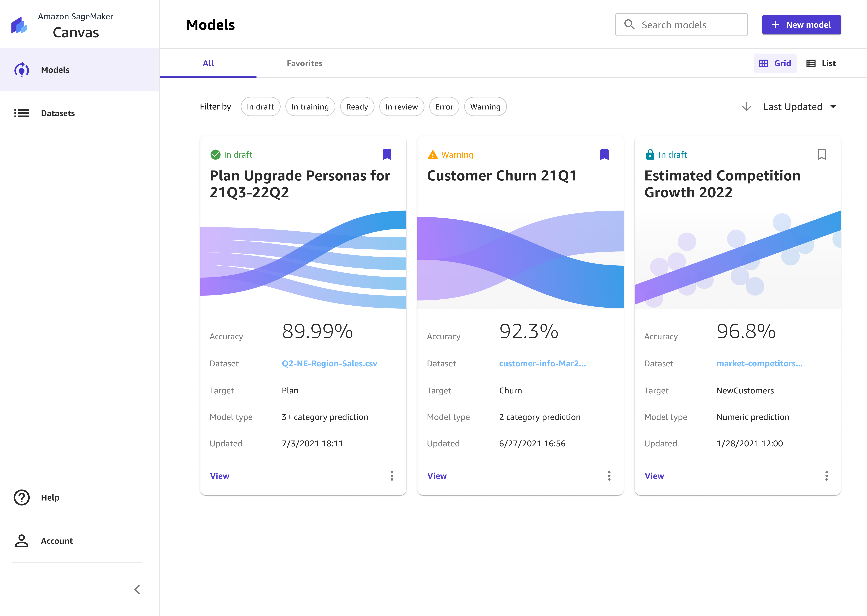867x616 pixels.
Task: Click the Customer Churn 21Q1 chart thumbnail
Action: pos(520,259)
